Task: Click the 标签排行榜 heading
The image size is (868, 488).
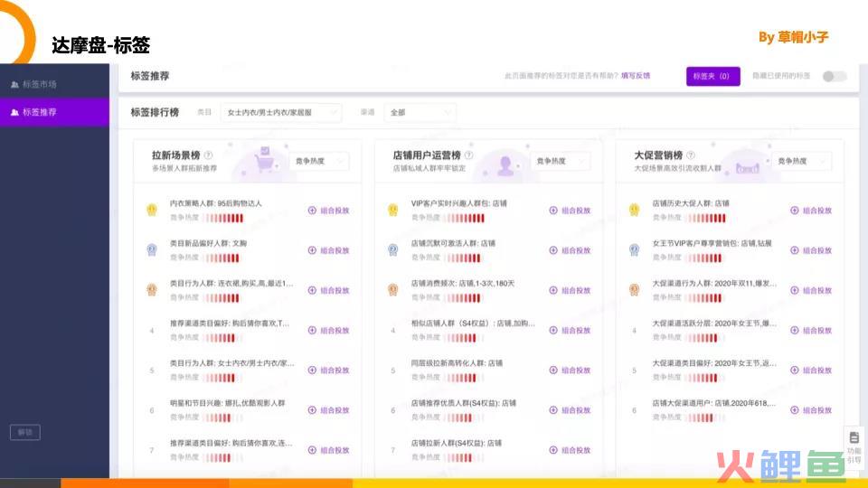Action: coord(155,112)
